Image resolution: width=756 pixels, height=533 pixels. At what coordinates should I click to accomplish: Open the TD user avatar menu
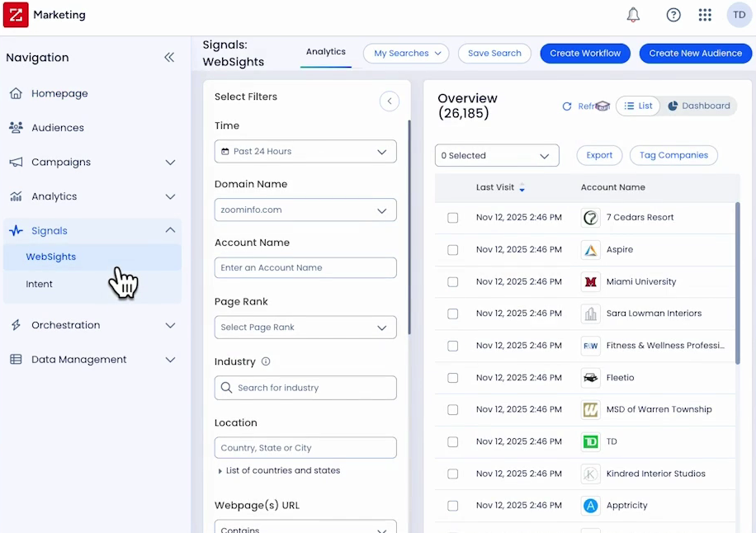tap(739, 15)
